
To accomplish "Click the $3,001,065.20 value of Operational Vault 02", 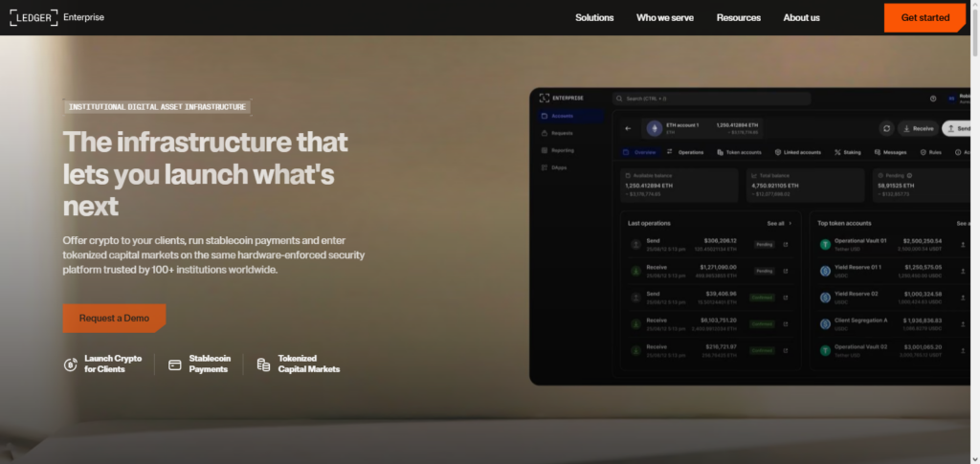I will (x=922, y=346).
